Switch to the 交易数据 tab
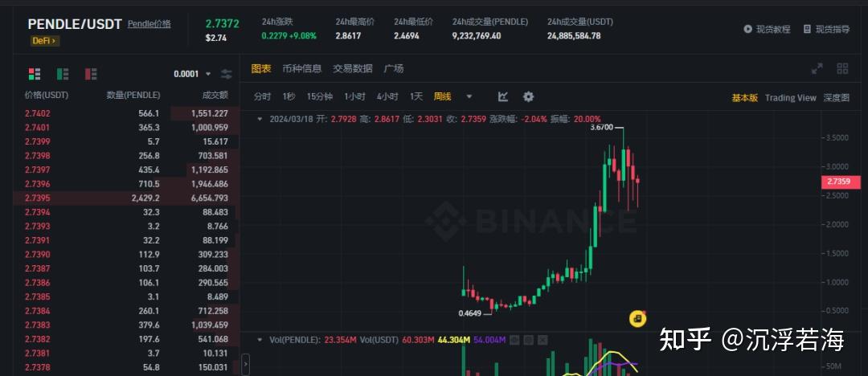This screenshot has height=376, width=868. click(353, 68)
